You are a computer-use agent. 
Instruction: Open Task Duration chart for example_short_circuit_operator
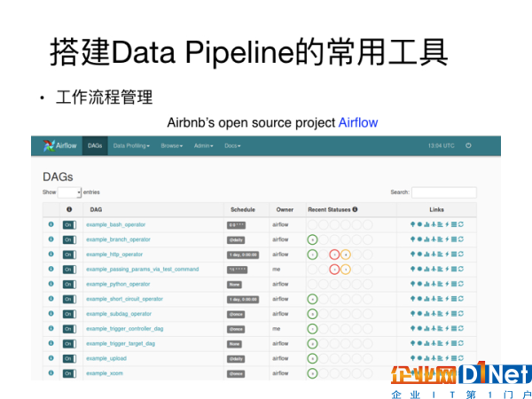pos(426,299)
